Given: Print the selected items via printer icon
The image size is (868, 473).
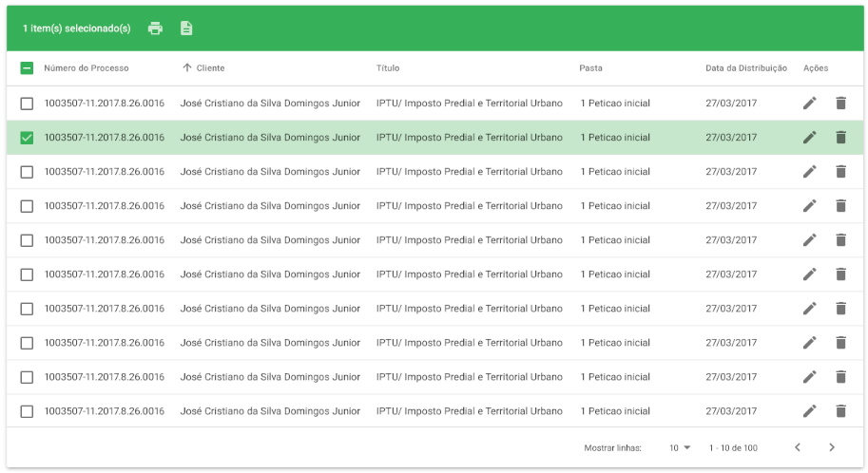Looking at the screenshot, I should coord(156,28).
